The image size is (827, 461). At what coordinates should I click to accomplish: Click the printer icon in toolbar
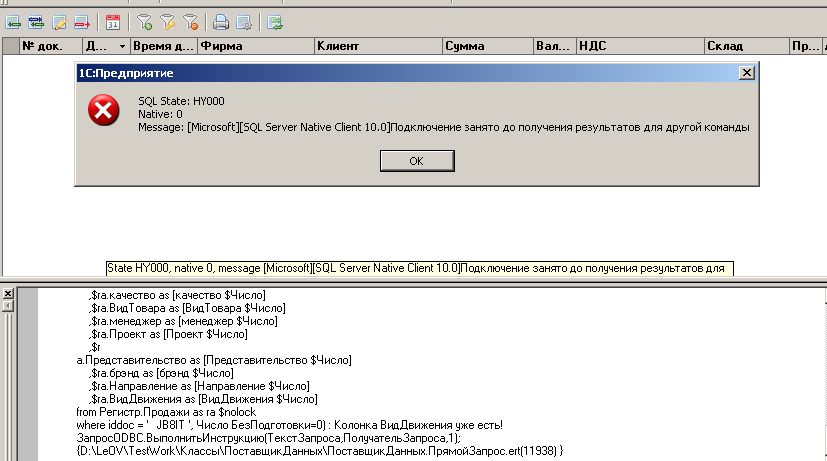[221, 21]
